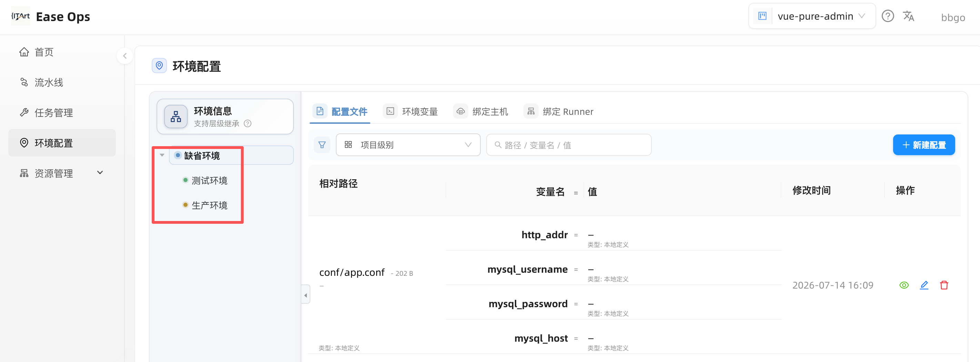Click the mysql_username variable name
The height and width of the screenshot is (362, 980).
coord(527,270)
